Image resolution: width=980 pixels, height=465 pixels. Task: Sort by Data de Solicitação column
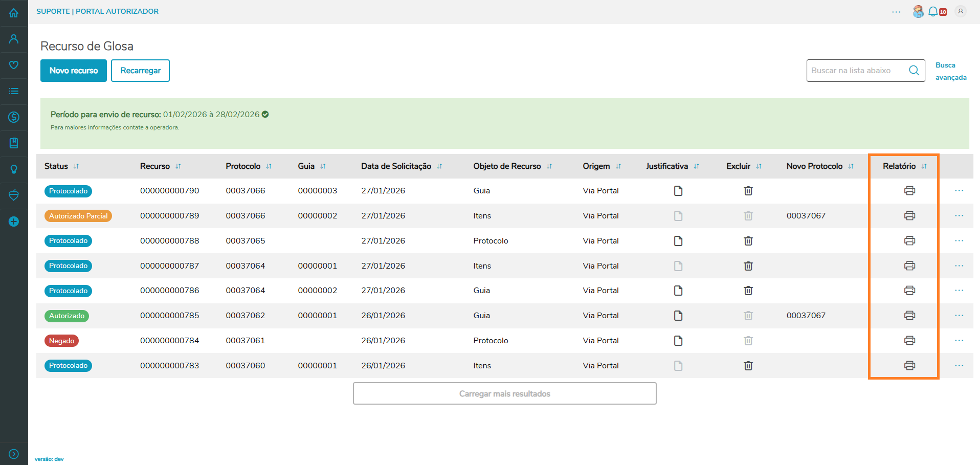[439, 166]
